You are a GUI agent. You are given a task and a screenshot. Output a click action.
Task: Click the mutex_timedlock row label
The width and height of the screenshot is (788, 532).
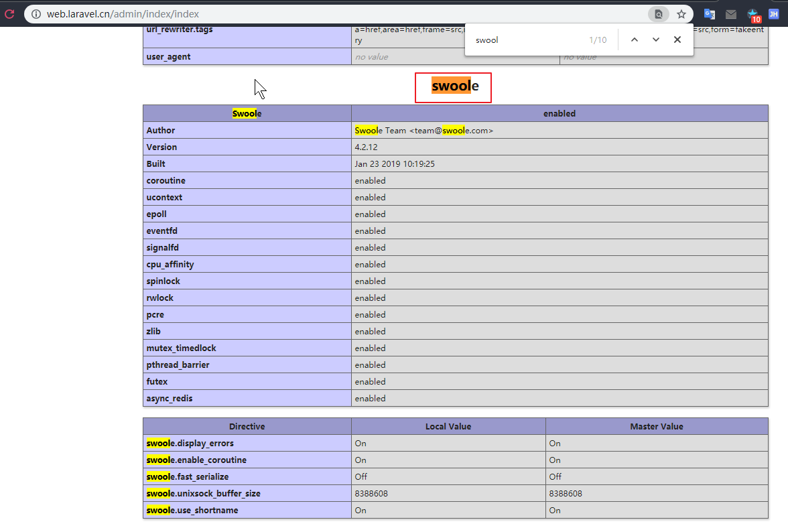pyautogui.click(x=181, y=348)
